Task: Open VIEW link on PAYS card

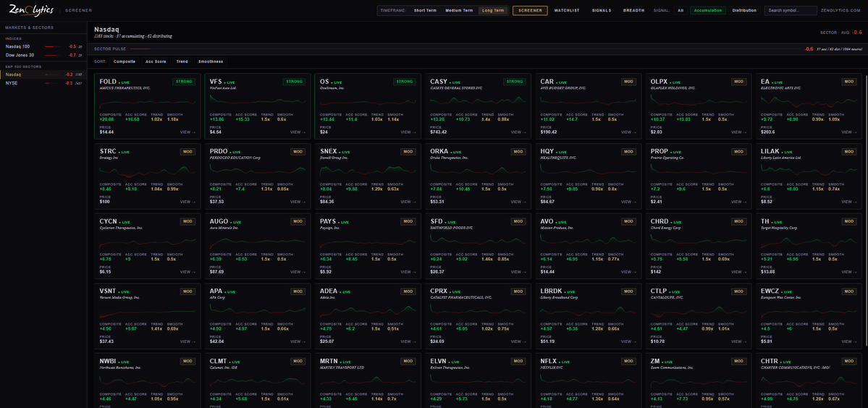Action: (408, 271)
